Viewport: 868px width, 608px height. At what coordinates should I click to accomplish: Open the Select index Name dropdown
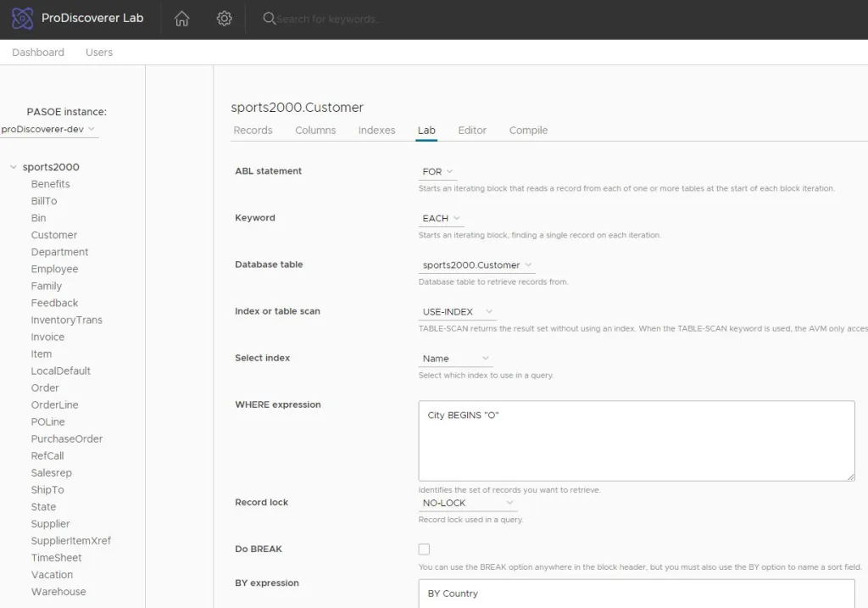(455, 359)
